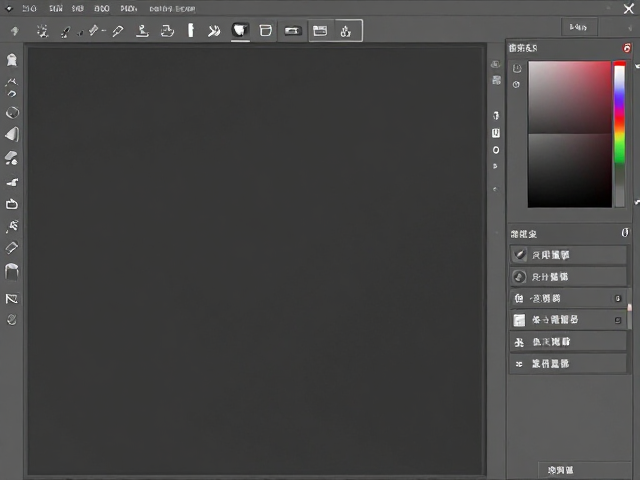Select the stamp tool in the top toolbar

click(x=142, y=31)
